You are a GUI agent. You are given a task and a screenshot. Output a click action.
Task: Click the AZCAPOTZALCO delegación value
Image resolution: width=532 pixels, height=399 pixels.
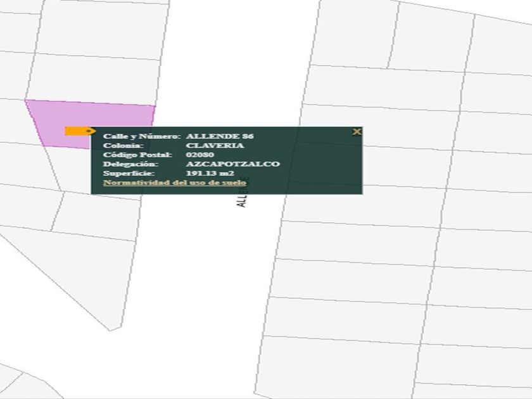pyautogui.click(x=233, y=164)
